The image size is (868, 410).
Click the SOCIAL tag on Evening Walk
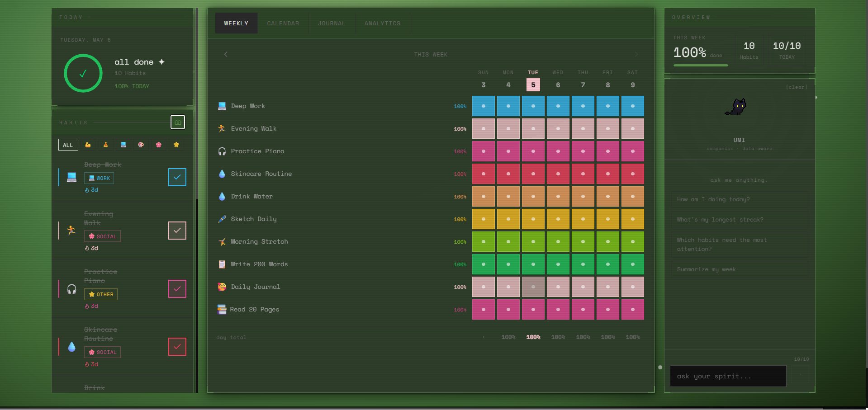click(x=102, y=236)
